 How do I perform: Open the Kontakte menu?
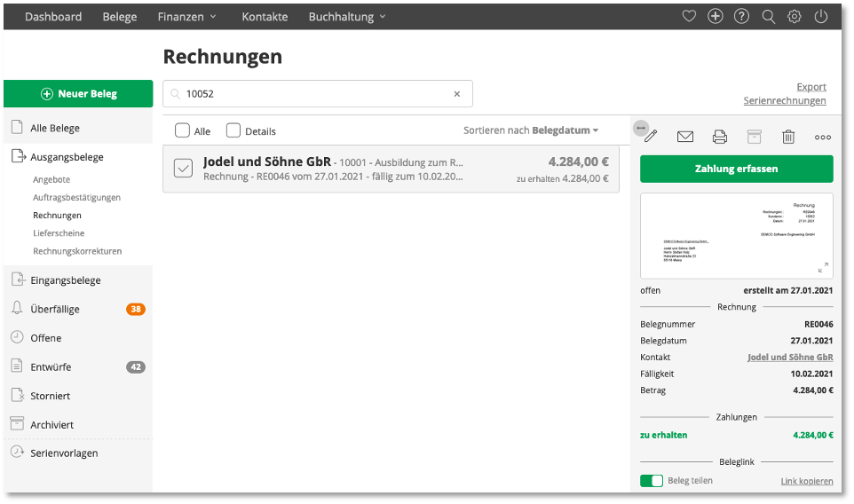[265, 17]
